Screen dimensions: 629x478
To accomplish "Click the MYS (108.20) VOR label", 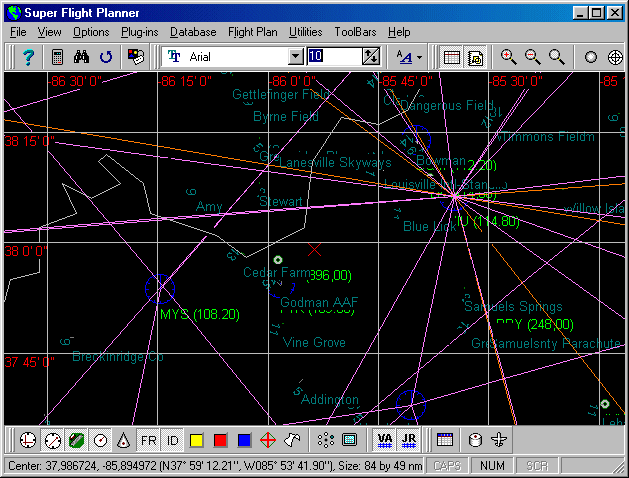I will pos(199,314).
